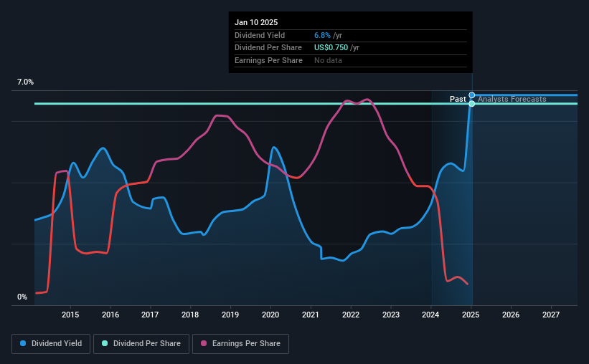The height and width of the screenshot is (364, 589).
Task: Click the 2024 x-axis year label
Action: tap(430, 315)
